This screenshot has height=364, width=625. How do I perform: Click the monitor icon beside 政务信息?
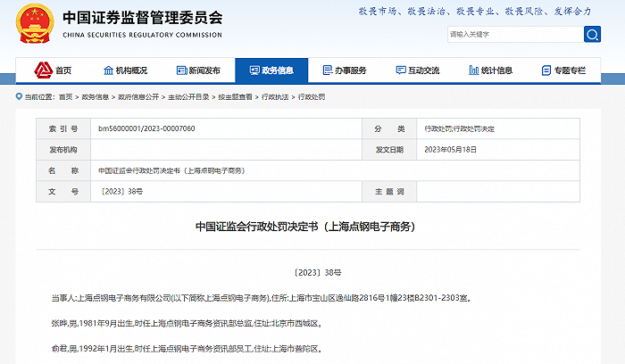254,70
